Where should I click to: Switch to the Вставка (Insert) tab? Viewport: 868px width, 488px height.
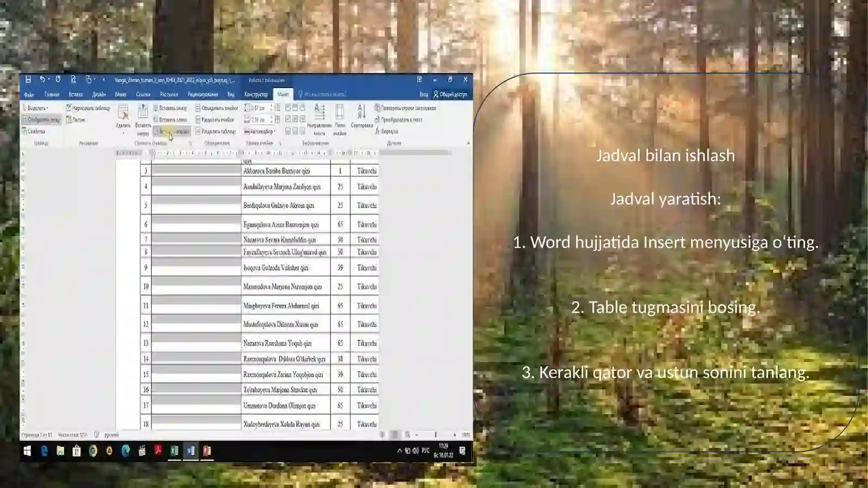[x=75, y=94]
